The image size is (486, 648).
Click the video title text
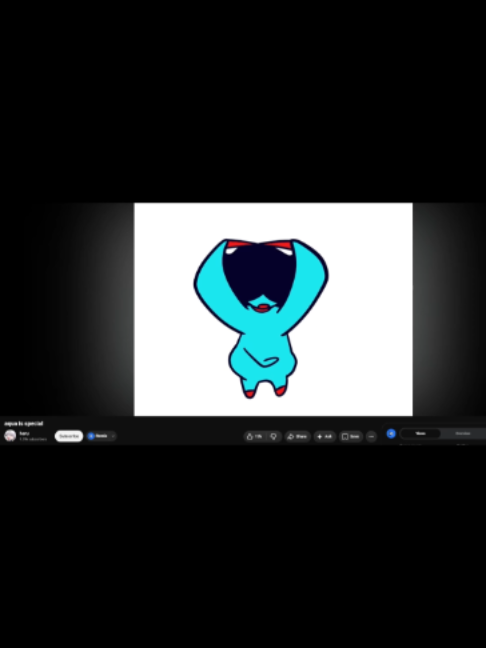[24, 424]
